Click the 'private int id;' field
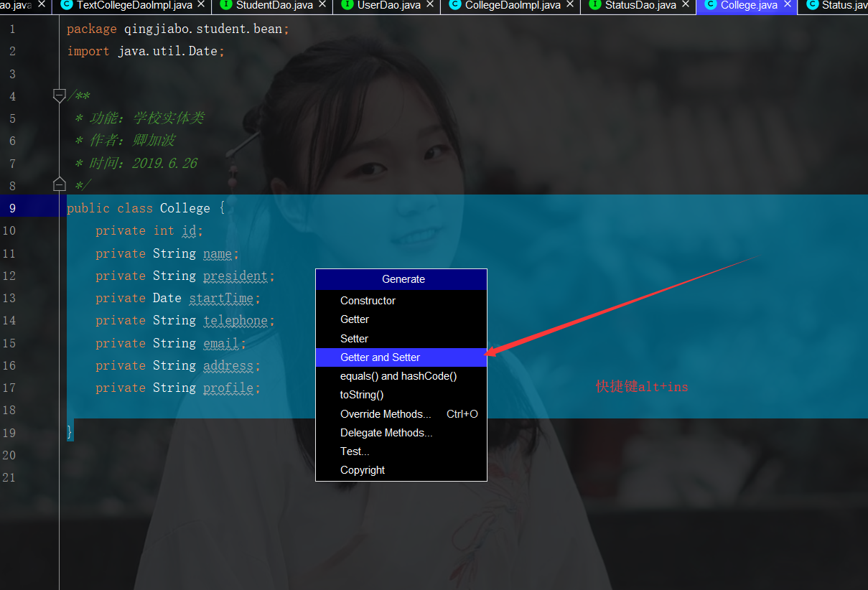 click(149, 230)
